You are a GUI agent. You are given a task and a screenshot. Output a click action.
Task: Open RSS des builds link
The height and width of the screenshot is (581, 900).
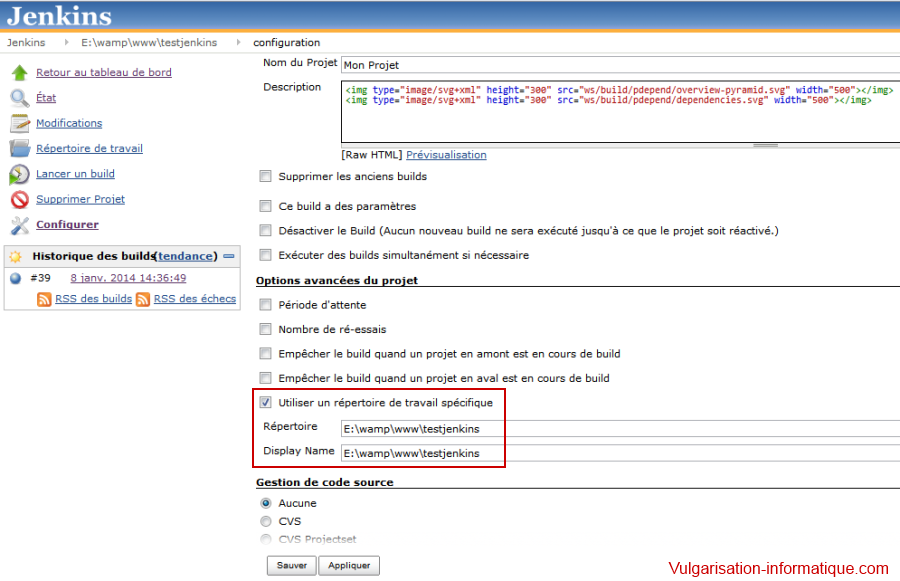(x=94, y=299)
